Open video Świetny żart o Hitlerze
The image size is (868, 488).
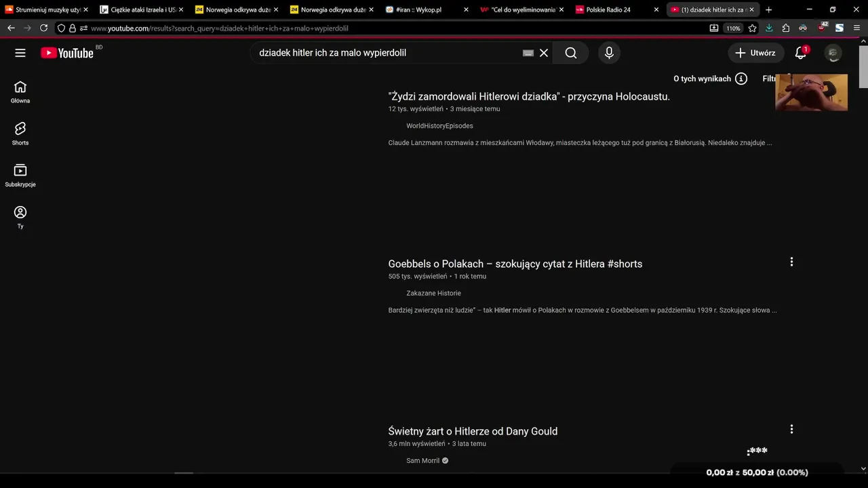pyautogui.click(x=473, y=431)
